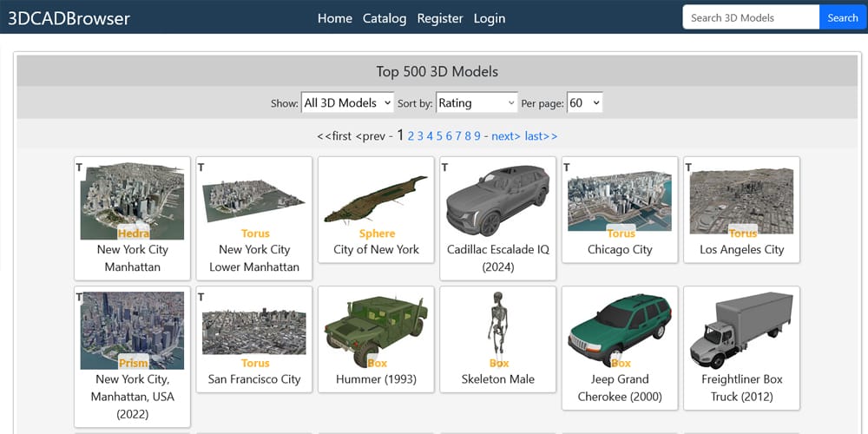This screenshot has width=868, height=434.
Task: Click 'City of New York' title text
Action: pos(376,250)
